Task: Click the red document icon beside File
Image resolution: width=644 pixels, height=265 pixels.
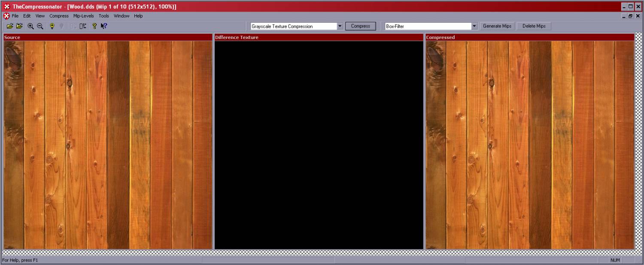Action: pos(6,16)
